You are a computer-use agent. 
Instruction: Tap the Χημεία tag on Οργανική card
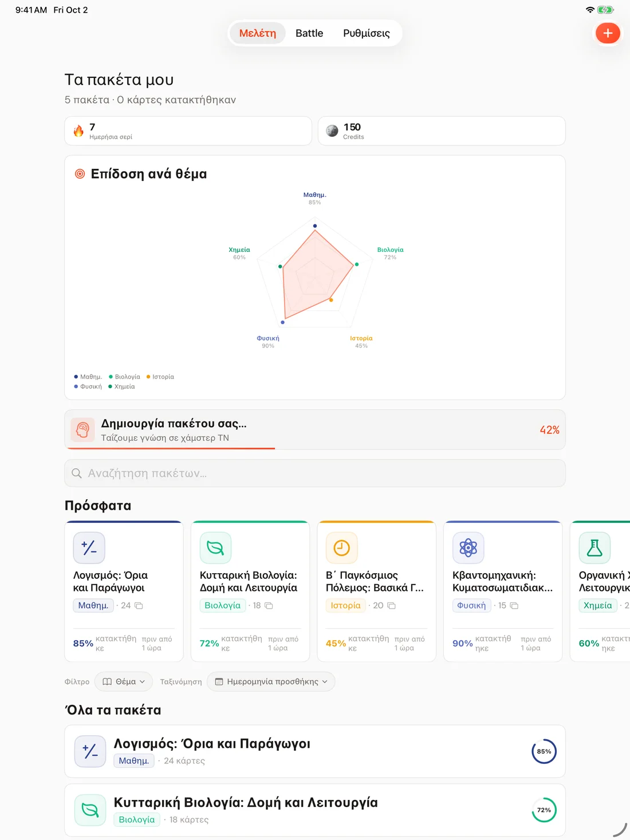point(598,605)
